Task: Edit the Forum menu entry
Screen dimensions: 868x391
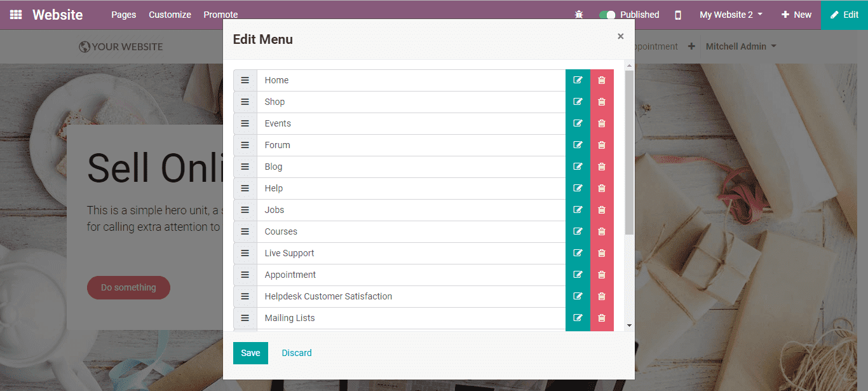Action: click(578, 145)
